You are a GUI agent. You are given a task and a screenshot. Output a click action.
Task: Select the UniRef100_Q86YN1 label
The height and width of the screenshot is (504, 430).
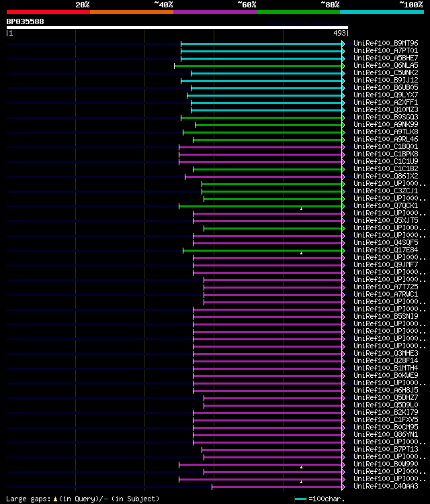click(x=386, y=436)
